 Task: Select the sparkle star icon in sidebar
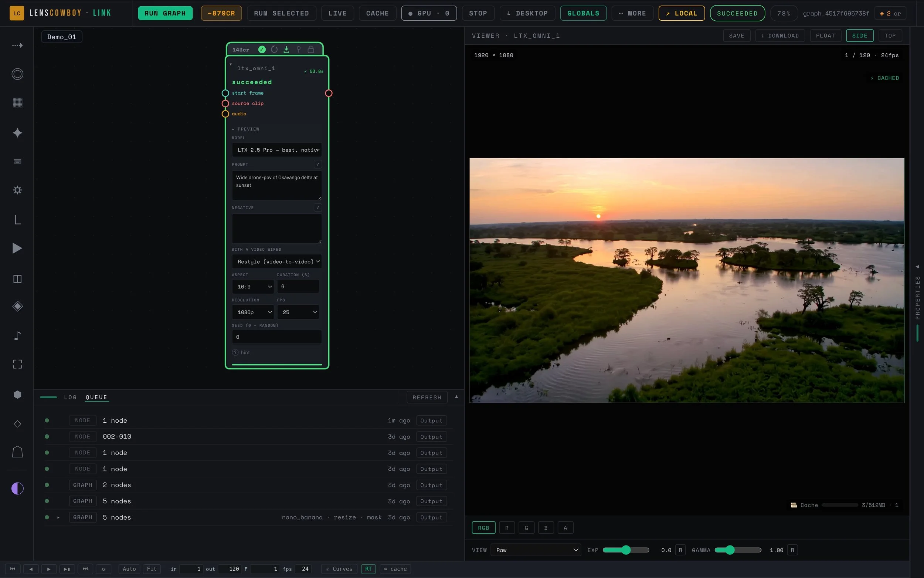[x=18, y=133]
